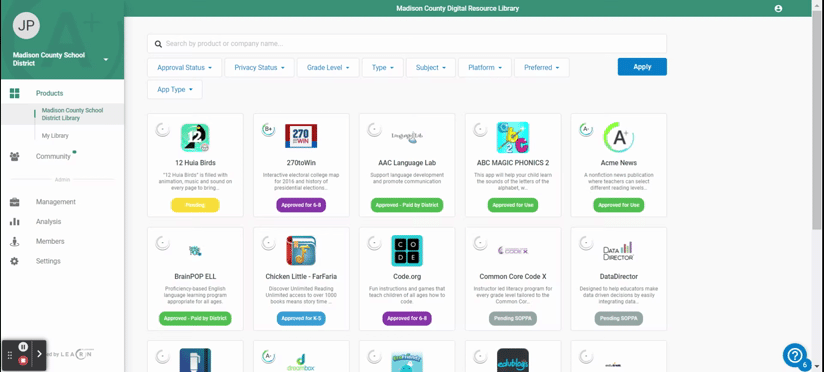Expand the Madison County School District switcher
This screenshot has height=372, width=824.
click(x=106, y=59)
